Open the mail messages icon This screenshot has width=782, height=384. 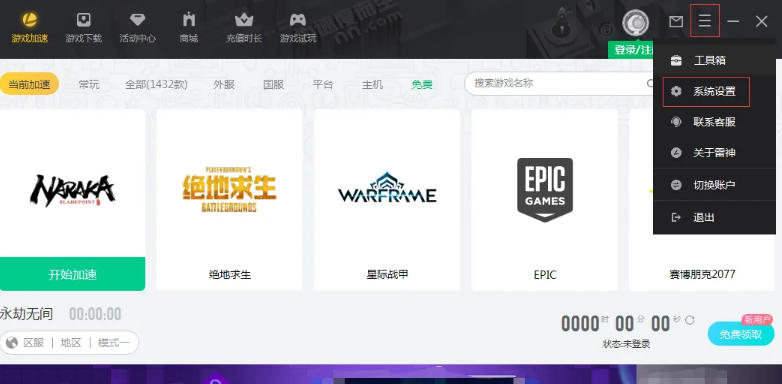676,21
